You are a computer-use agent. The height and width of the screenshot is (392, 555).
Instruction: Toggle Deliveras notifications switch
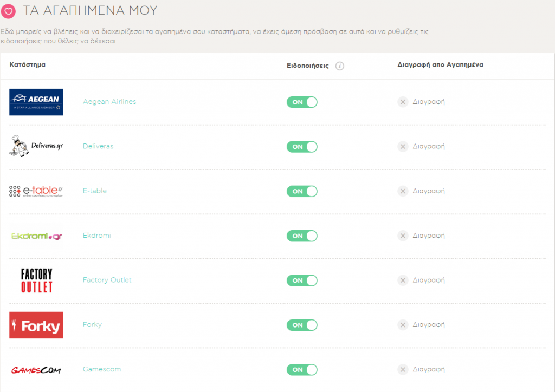click(x=302, y=147)
